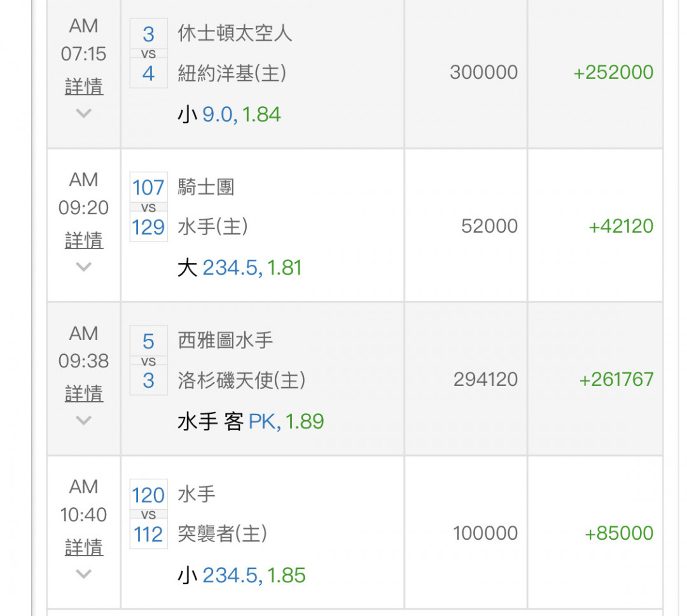The image size is (687, 616).
Task: Click the win amount +252000
Action: (613, 72)
